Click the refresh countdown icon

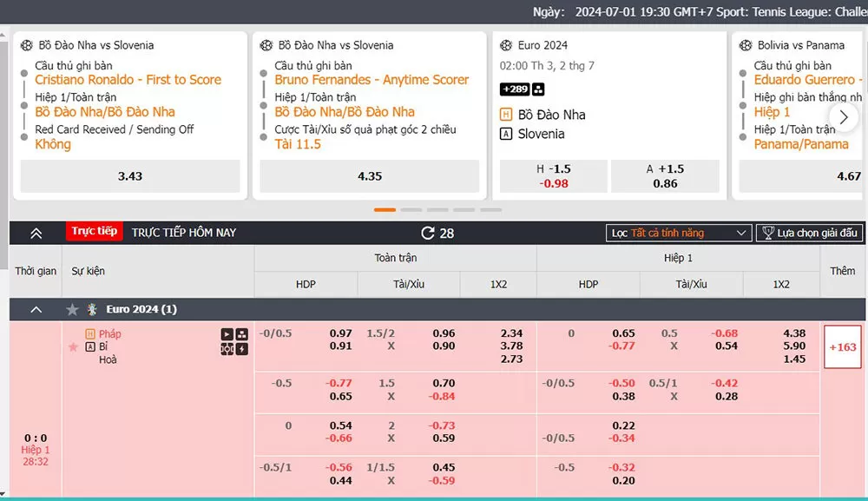click(x=427, y=233)
